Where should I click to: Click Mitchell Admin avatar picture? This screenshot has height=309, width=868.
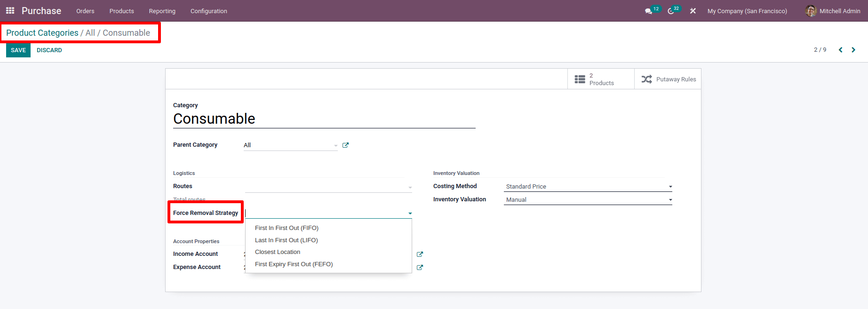[x=811, y=11]
